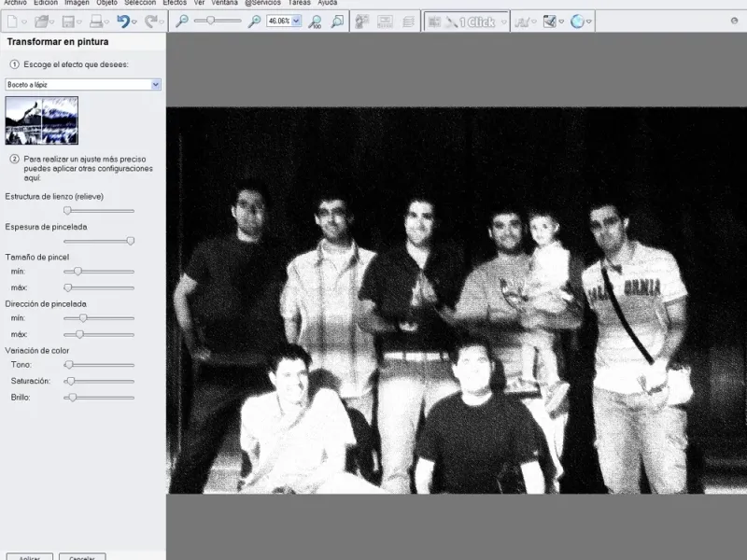Open the Ayuda menu

click(x=328, y=3)
